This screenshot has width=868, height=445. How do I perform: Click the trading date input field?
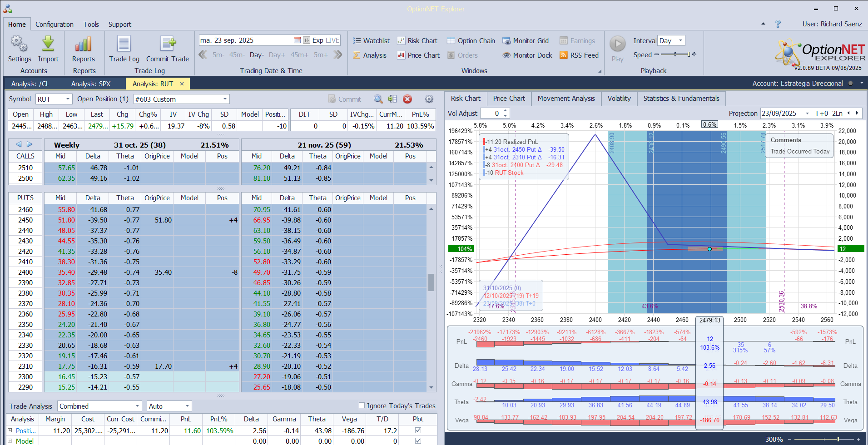tap(246, 40)
